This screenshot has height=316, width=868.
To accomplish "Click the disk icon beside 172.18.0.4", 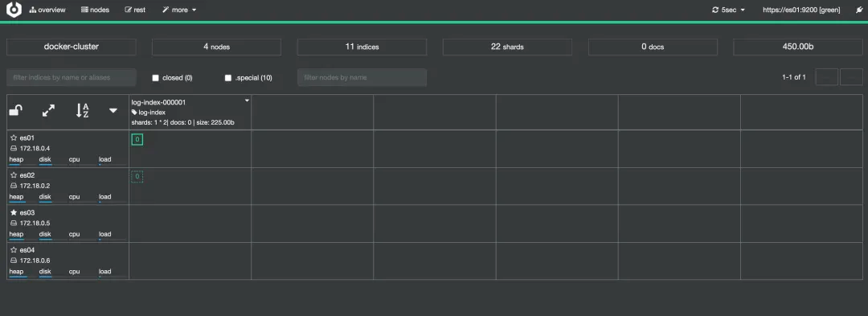I will pyautogui.click(x=14, y=148).
